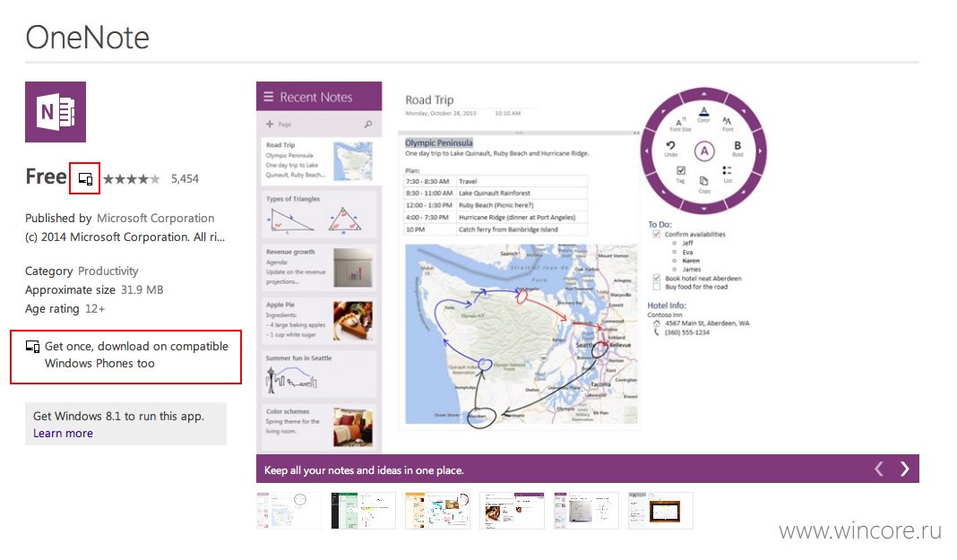Click the center A circle of radial menu
957x560 pixels.
point(703,151)
